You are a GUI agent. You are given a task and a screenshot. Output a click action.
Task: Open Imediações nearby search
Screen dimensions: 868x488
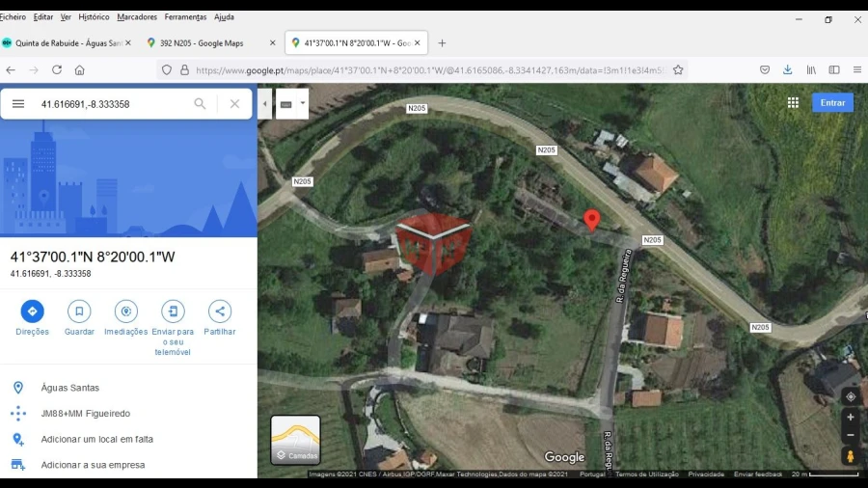coord(125,312)
